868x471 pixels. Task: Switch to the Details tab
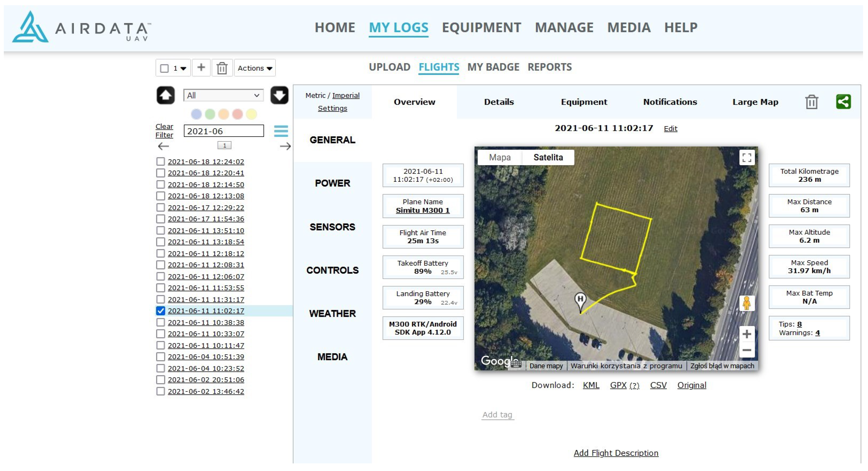click(499, 102)
